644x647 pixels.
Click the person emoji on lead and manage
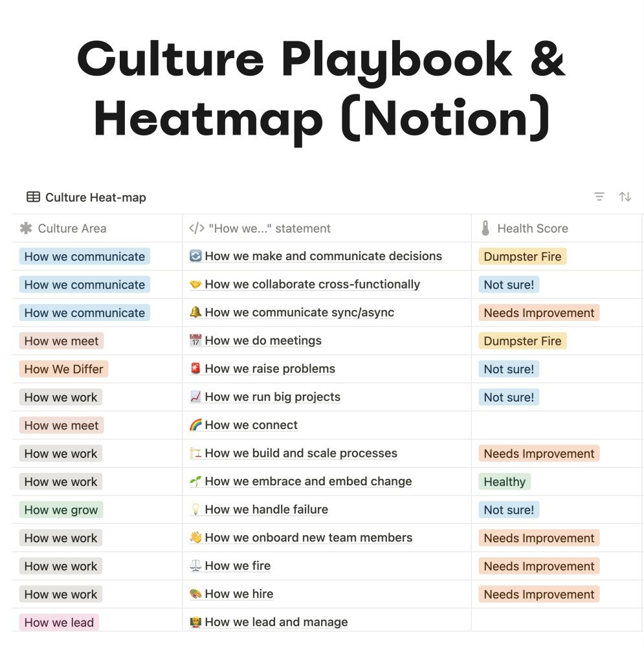(195, 622)
